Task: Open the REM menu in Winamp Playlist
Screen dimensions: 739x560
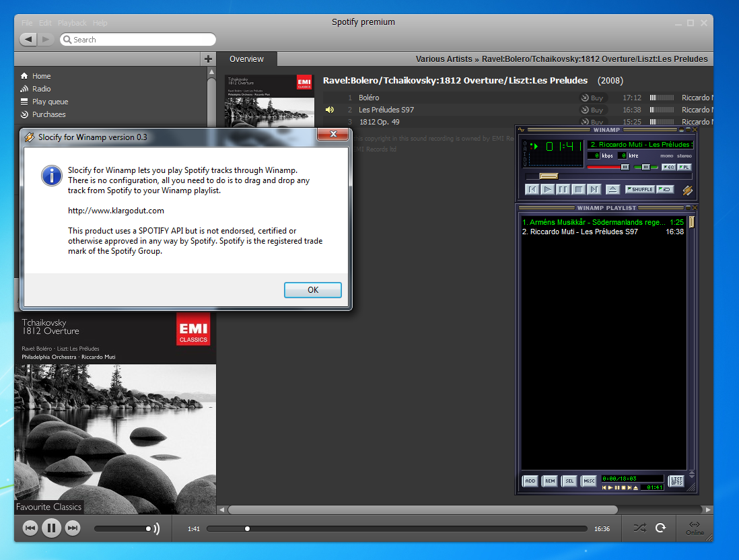Action: (549, 481)
